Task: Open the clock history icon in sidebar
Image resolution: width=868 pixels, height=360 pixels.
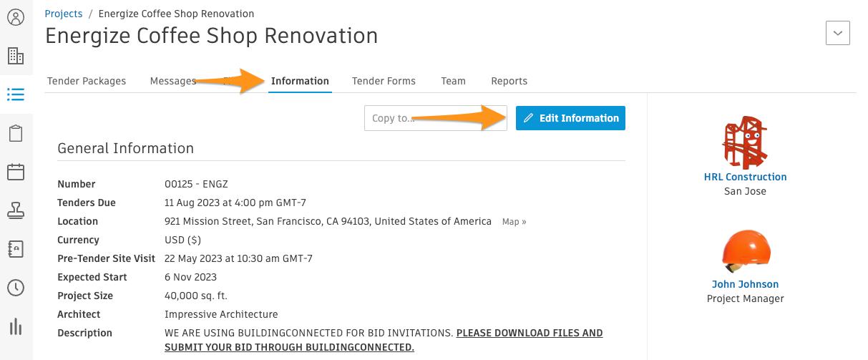Action: [x=16, y=288]
